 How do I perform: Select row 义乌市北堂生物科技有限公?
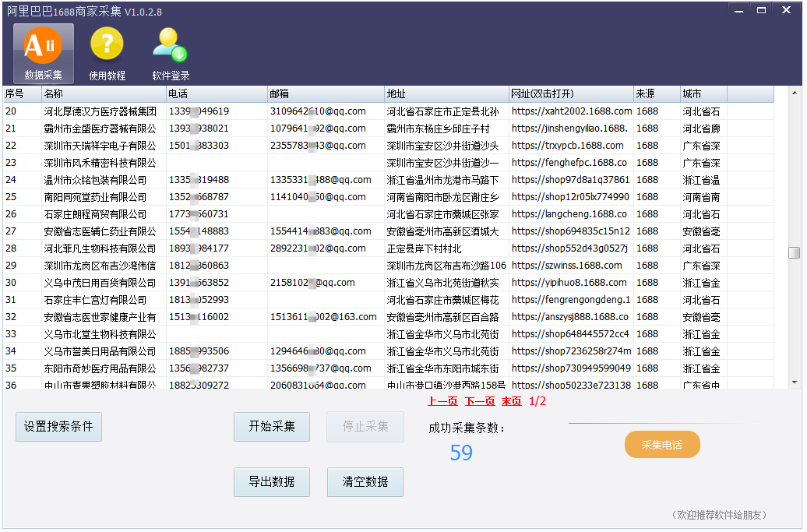389,334
